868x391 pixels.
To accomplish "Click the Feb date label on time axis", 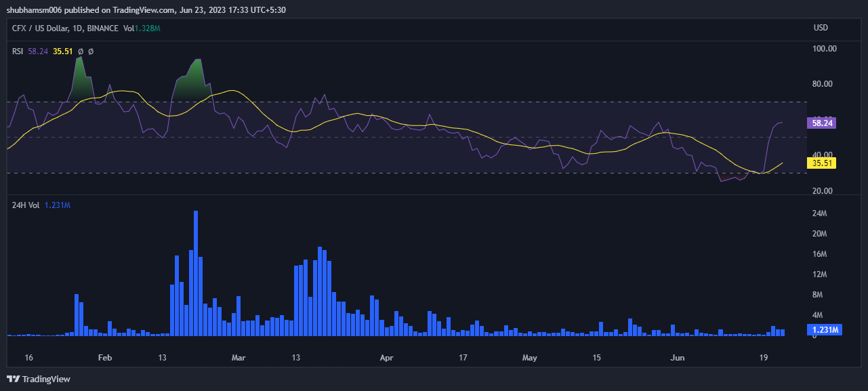I will 105,357.
